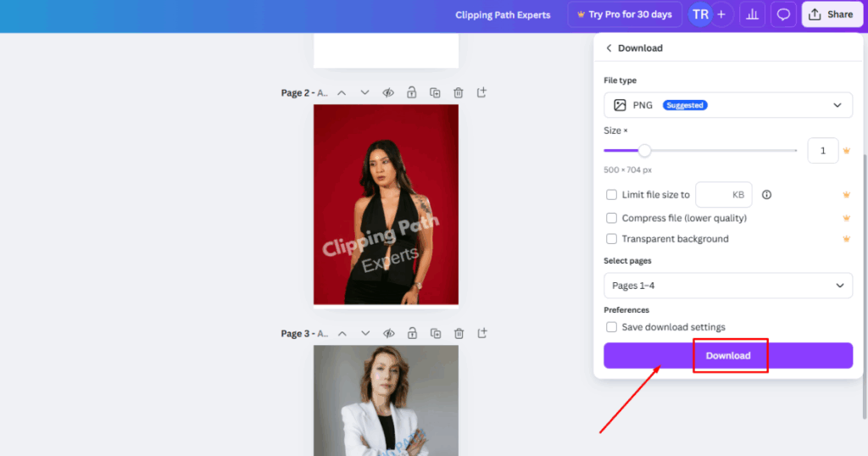Click the Size slider handle
Viewport: 868px width, 456px height.
644,151
